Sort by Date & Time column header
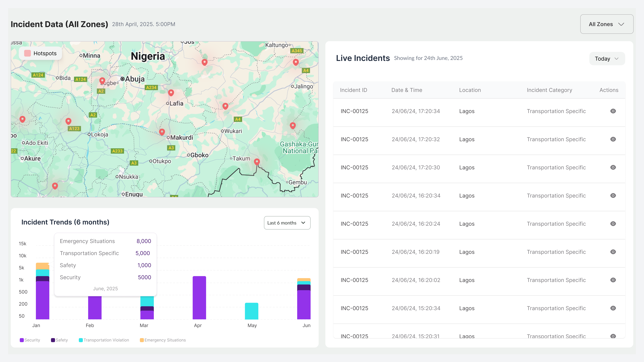 [x=407, y=90]
